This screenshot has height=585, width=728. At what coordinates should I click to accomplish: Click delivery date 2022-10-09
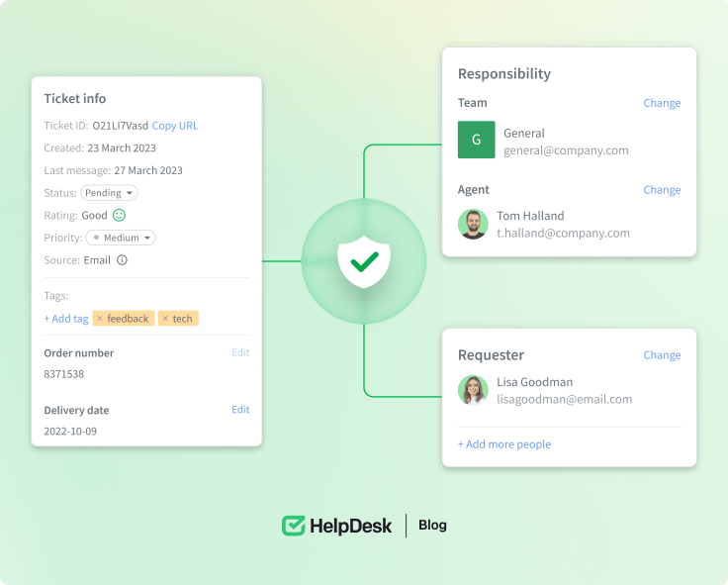(x=70, y=432)
